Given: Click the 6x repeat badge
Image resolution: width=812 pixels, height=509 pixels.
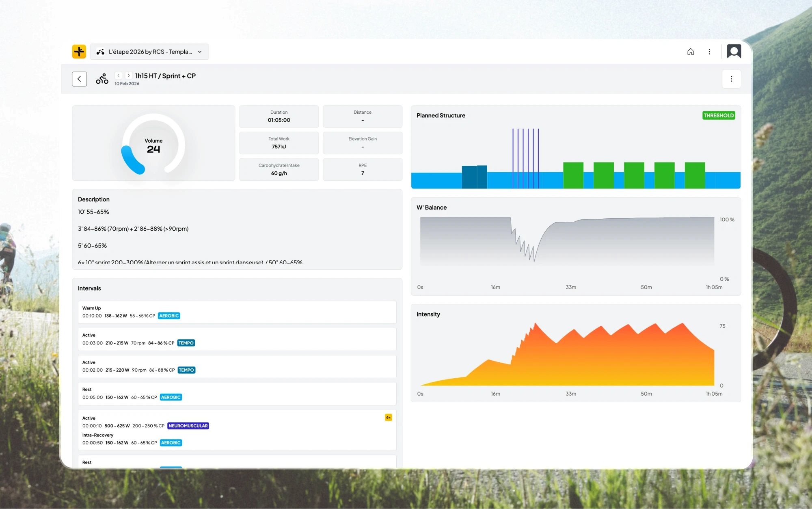Looking at the screenshot, I should pos(388,417).
